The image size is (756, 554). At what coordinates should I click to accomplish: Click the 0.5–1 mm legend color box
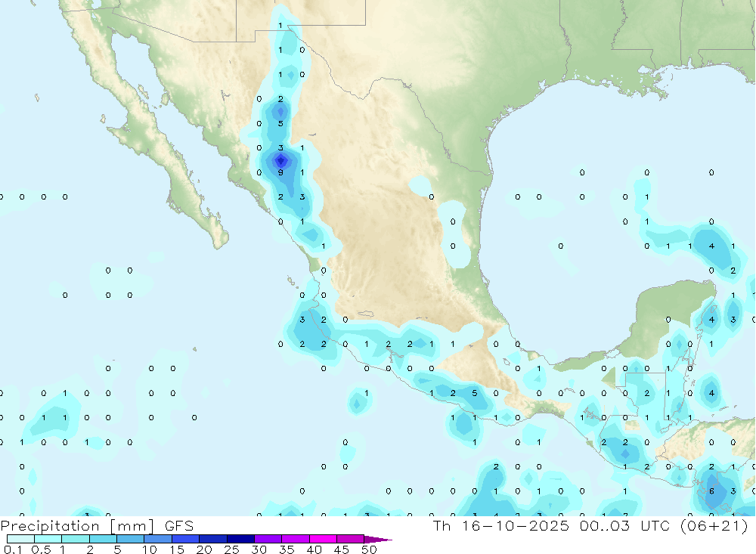(48, 539)
